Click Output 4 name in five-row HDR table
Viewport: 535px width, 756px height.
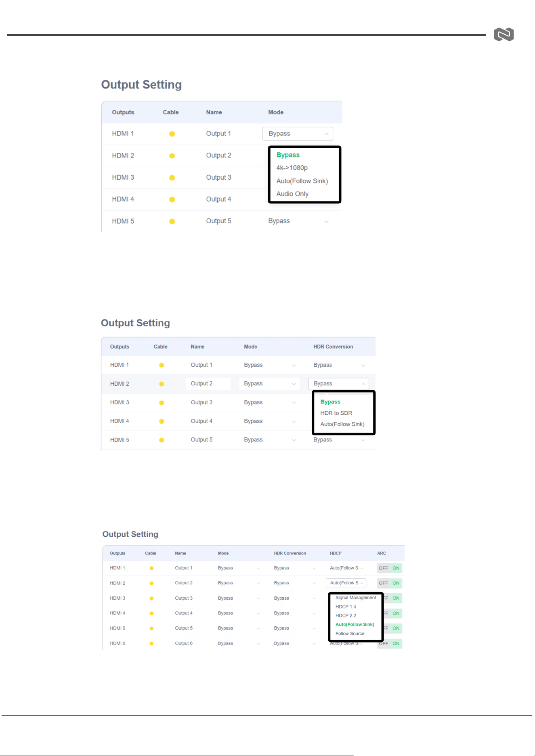[201, 421]
